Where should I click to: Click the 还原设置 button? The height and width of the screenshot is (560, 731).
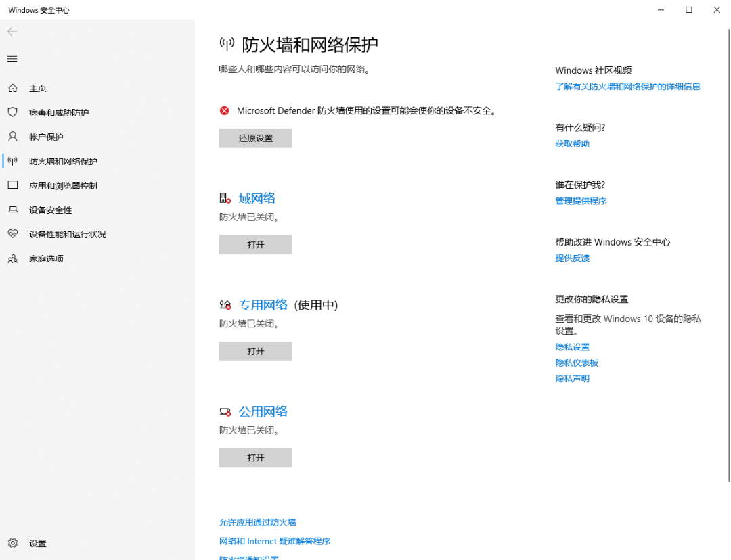(255, 139)
